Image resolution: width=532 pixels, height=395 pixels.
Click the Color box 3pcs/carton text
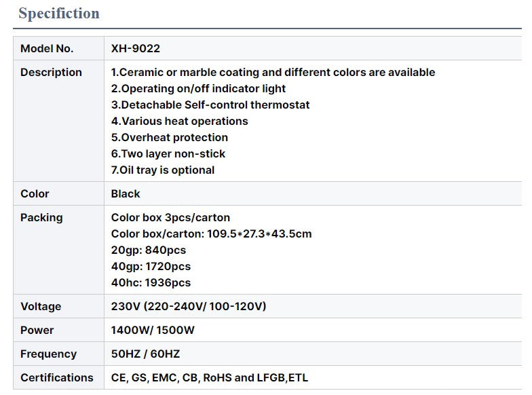pos(171,217)
